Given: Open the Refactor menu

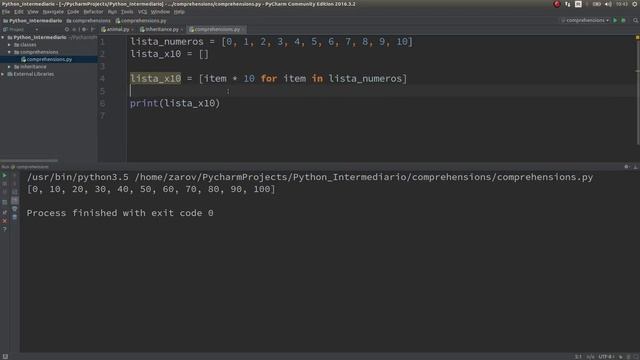Looking at the screenshot, I should point(93,12).
